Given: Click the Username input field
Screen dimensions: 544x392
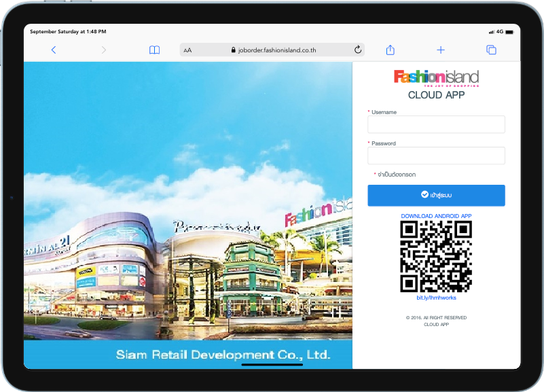Looking at the screenshot, I should [436, 124].
